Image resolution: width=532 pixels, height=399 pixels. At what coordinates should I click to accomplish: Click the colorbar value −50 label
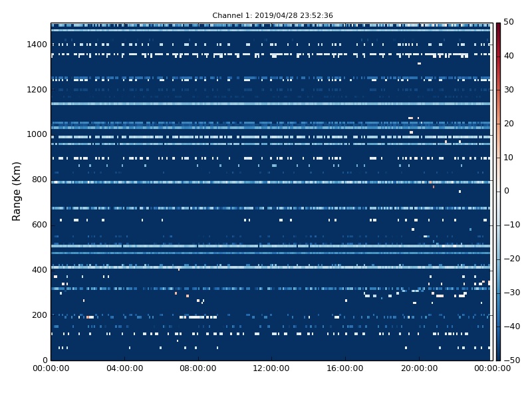[x=512, y=360]
